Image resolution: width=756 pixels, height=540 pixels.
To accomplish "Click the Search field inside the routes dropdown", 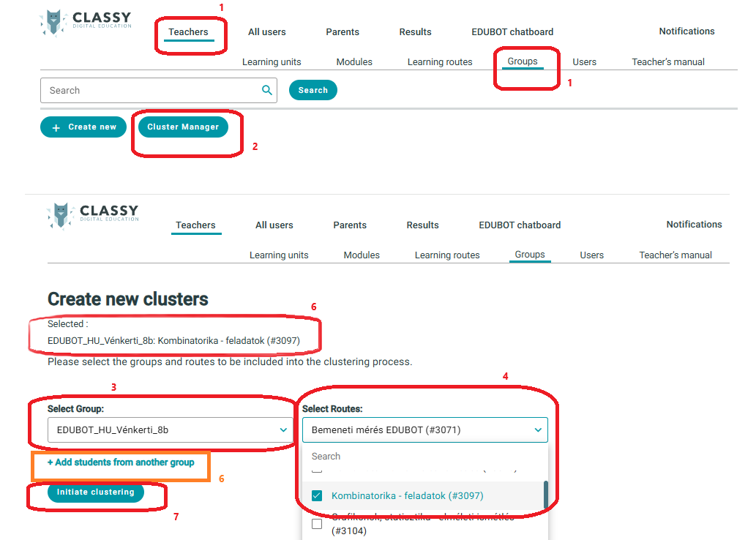I will [424, 456].
